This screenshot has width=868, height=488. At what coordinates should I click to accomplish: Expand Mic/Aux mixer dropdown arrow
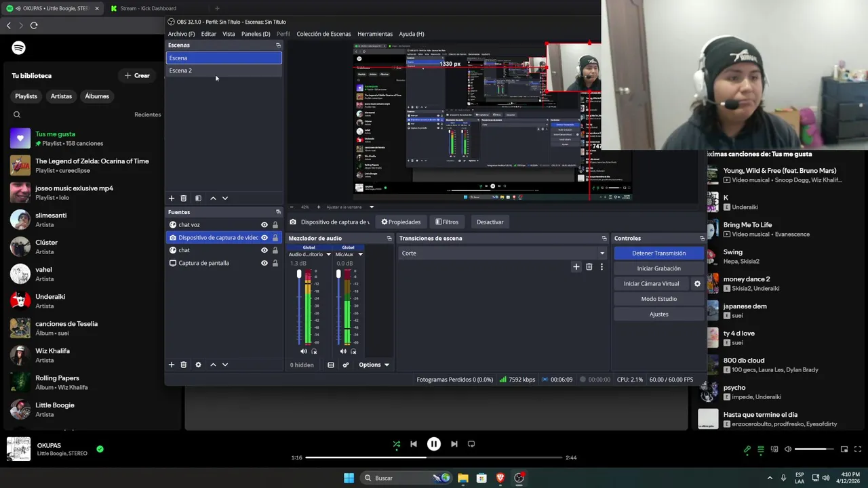click(360, 255)
